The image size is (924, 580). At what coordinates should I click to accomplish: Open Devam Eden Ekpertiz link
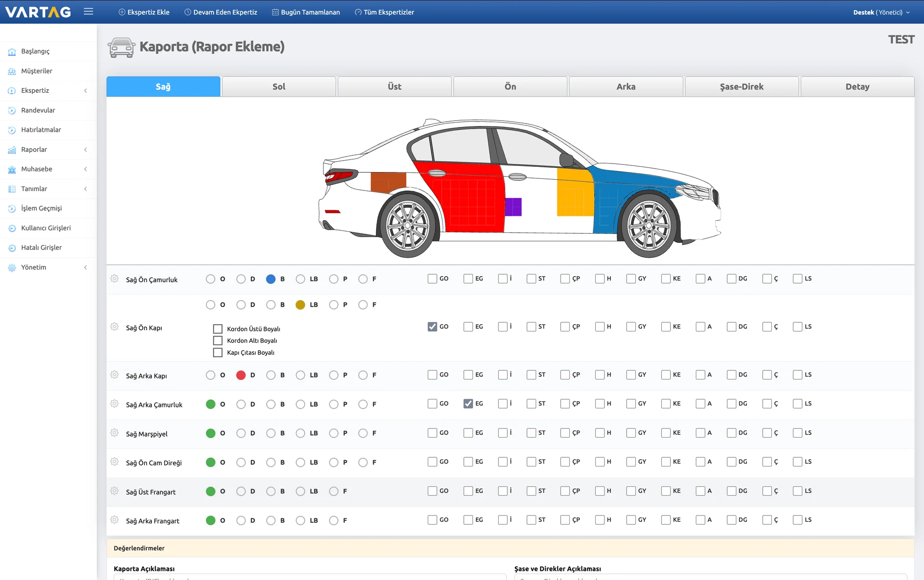[221, 13]
